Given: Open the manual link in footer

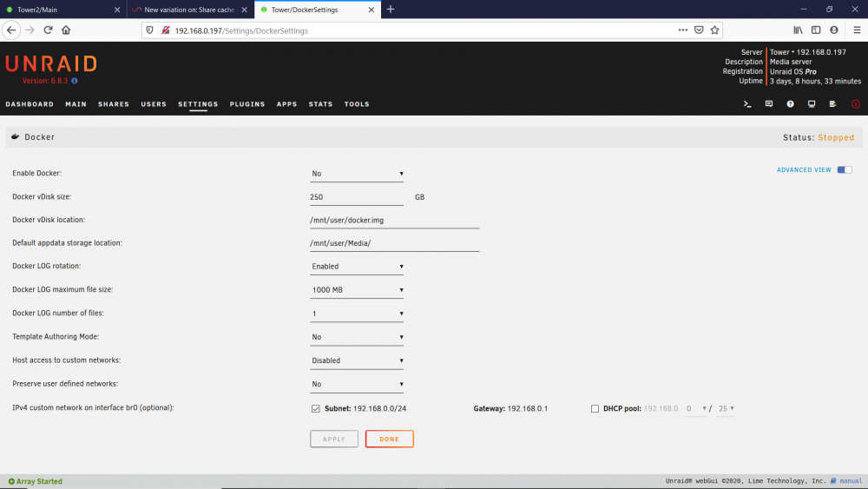Looking at the screenshot, I should click(x=851, y=481).
